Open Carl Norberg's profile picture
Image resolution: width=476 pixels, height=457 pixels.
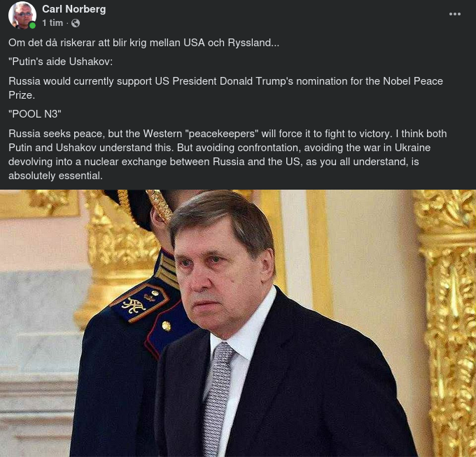point(22,15)
